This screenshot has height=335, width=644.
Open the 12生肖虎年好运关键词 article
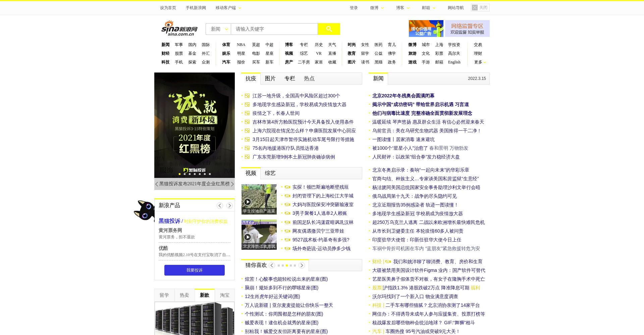click(x=272, y=296)
